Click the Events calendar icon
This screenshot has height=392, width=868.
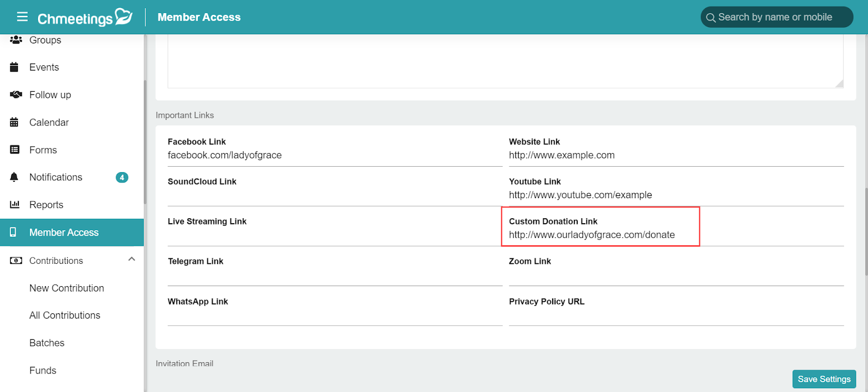click(15, 67)
